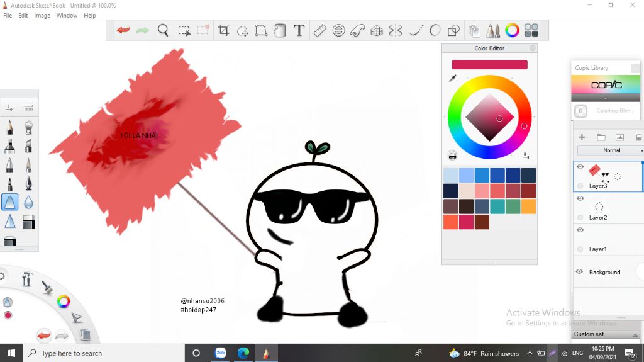Select the Chisel Tip marker brush
This screenshot has height=362, width=644.
point(28,146)
